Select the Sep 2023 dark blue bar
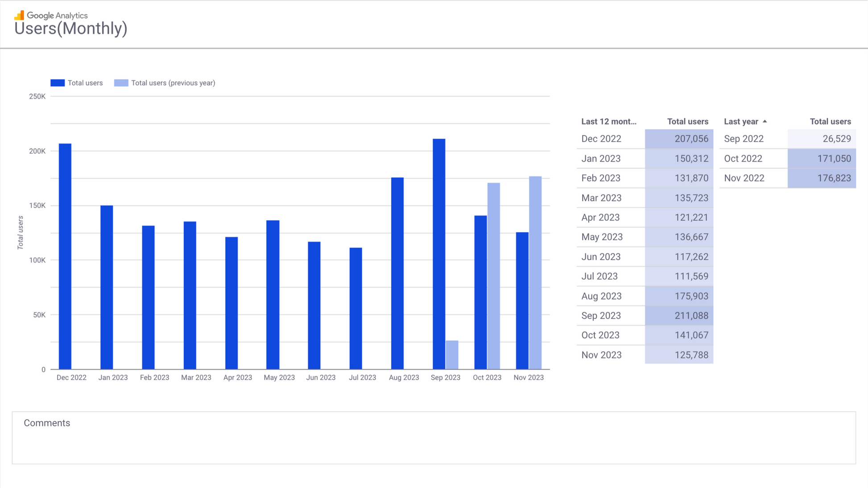This screenshot has height=488, width=868. tap(439, 254)
